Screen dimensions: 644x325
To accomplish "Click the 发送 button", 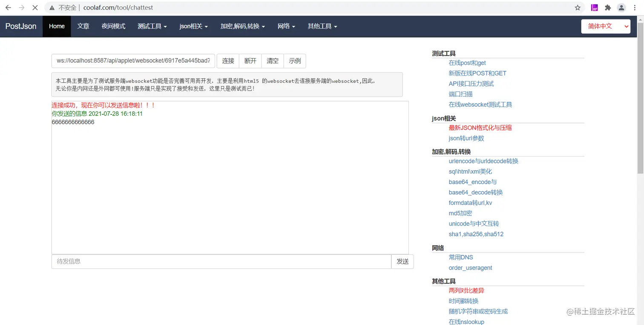I will 402,261.
